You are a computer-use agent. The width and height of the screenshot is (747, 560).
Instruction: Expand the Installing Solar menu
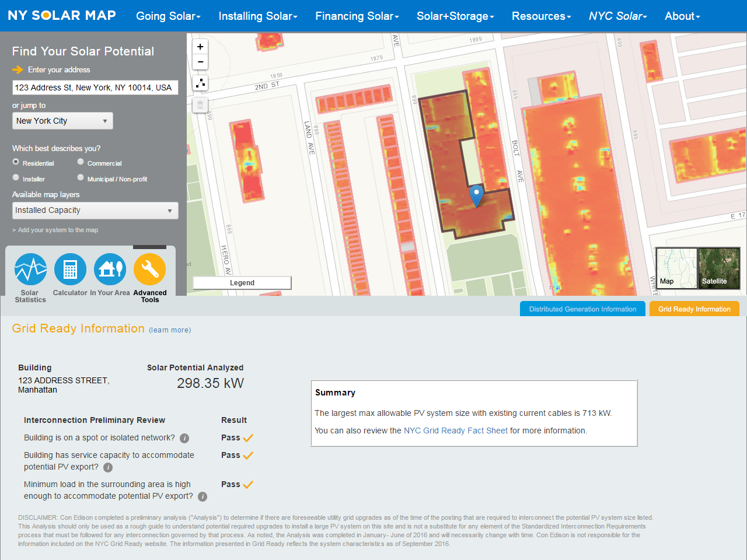pyautogui.click(x=258, y=16)
